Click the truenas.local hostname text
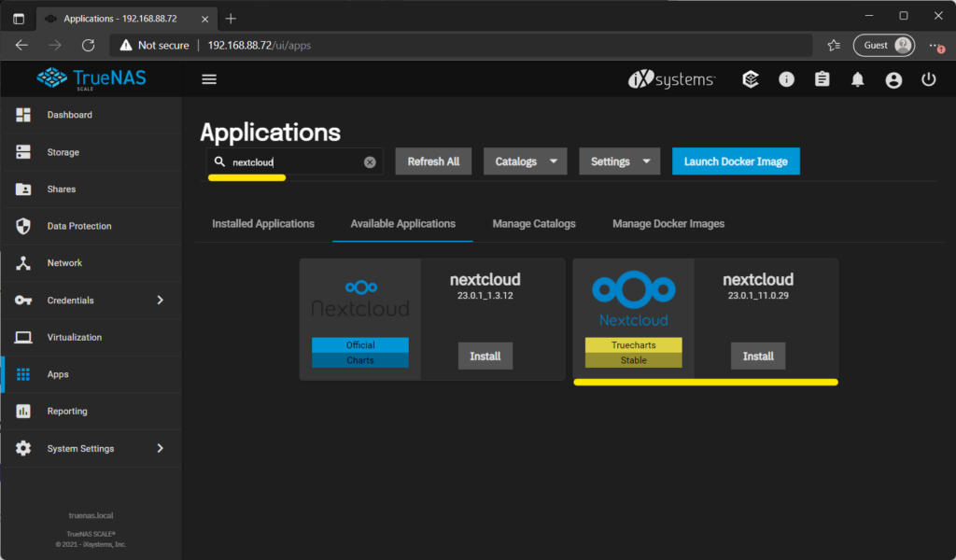The width and height of the screenshot is (956, 560). coord(91,515)
